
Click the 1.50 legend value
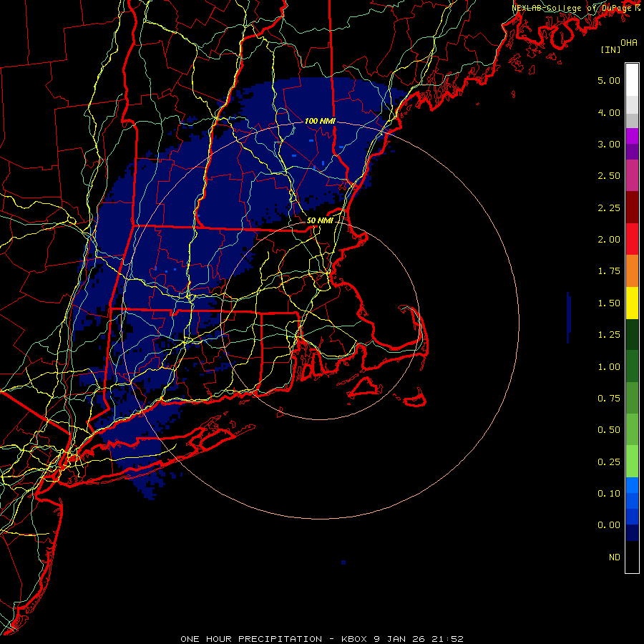click(609, 303)
